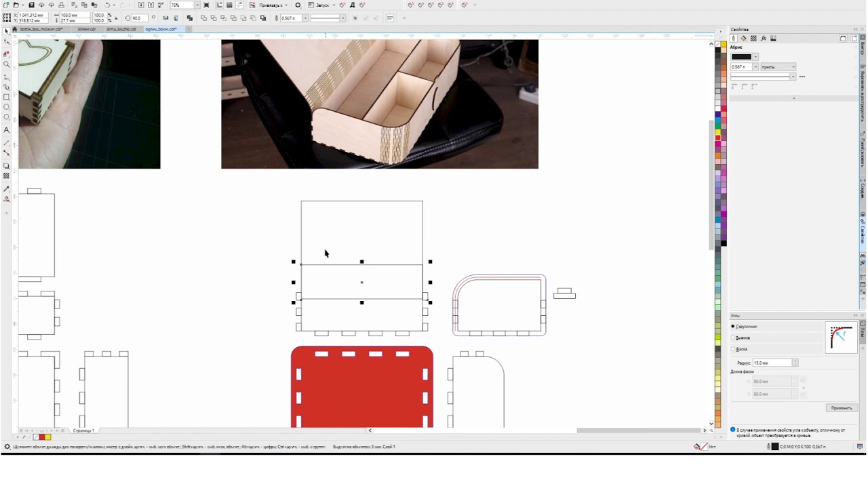The image size is (868, 488).
Task: Open the пункты units dropdown
Action: (x=778, y=67)
